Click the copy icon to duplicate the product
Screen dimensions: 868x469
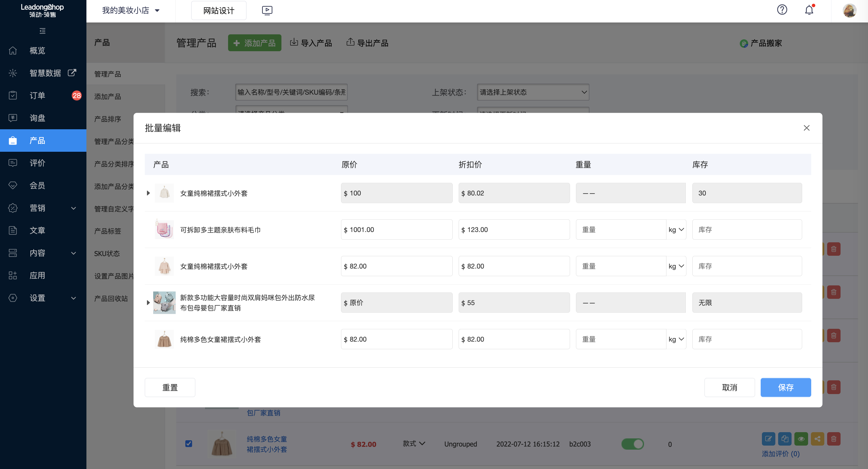click(785, 439)
